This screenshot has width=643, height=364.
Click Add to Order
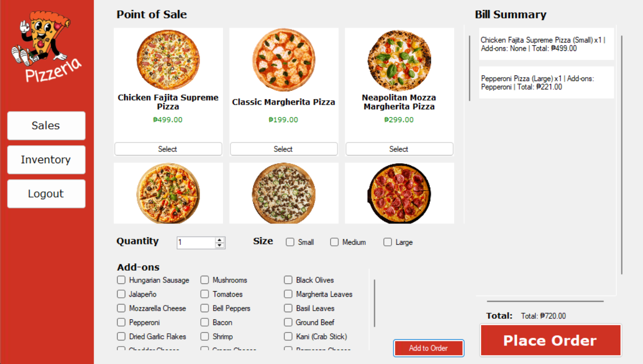(x=428, y=348)
